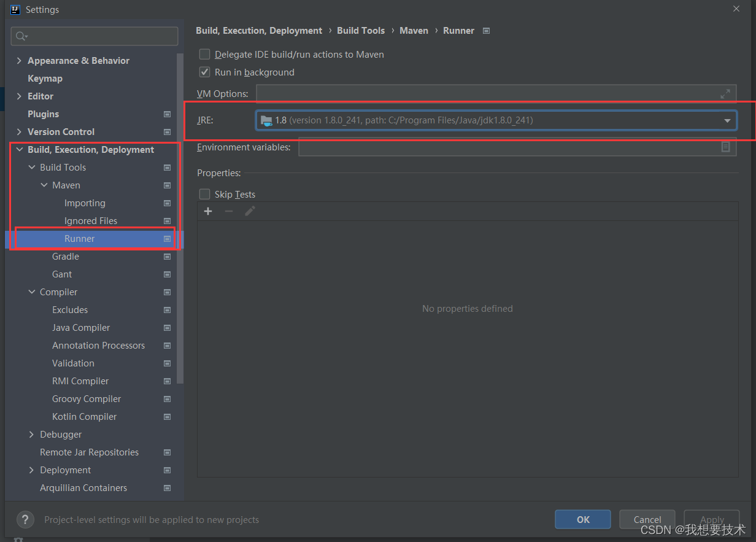This screenshot has height=542, width=756.
Task: Focus the settings search field
Action: pyautogui.click(x=94, y=36)
